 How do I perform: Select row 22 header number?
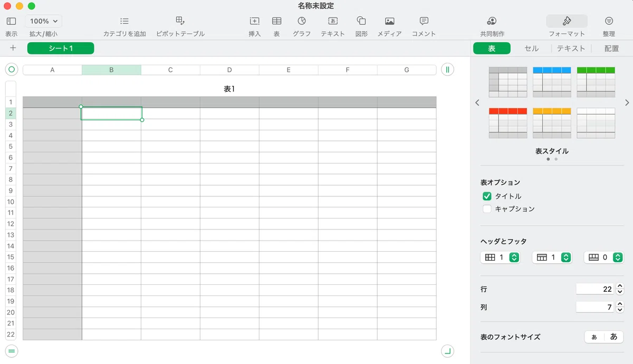[11, 334]
